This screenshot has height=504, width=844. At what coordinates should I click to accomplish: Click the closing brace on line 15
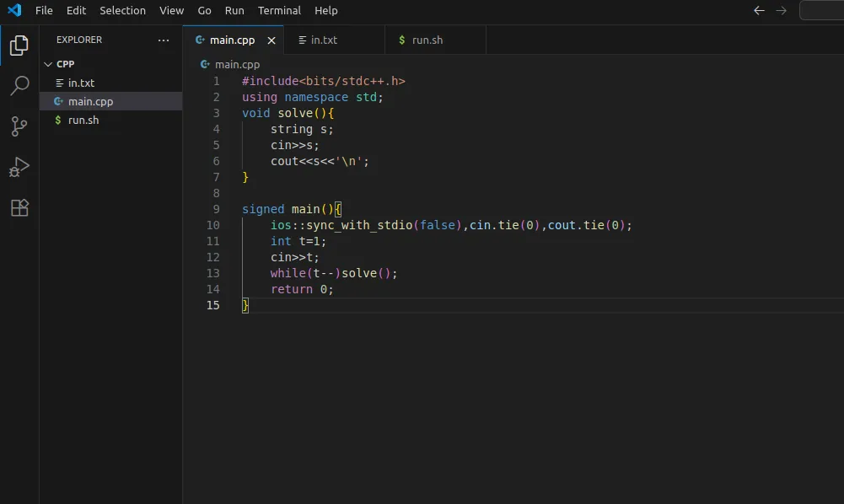(x=245, y=306)
